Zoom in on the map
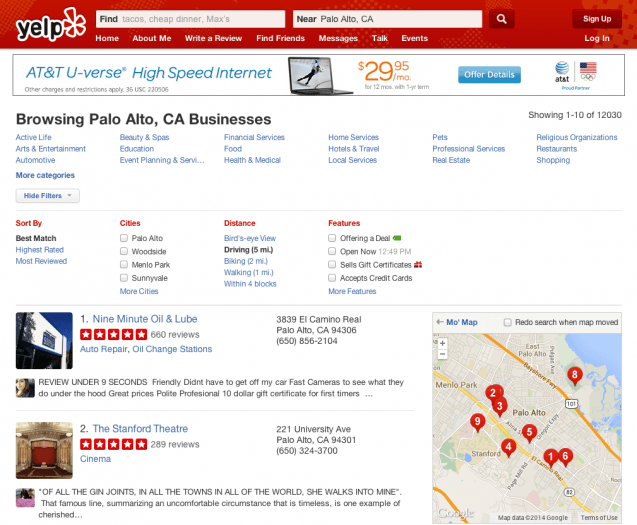This screenshot has height=525, width=637. click(x=442, y=343)
